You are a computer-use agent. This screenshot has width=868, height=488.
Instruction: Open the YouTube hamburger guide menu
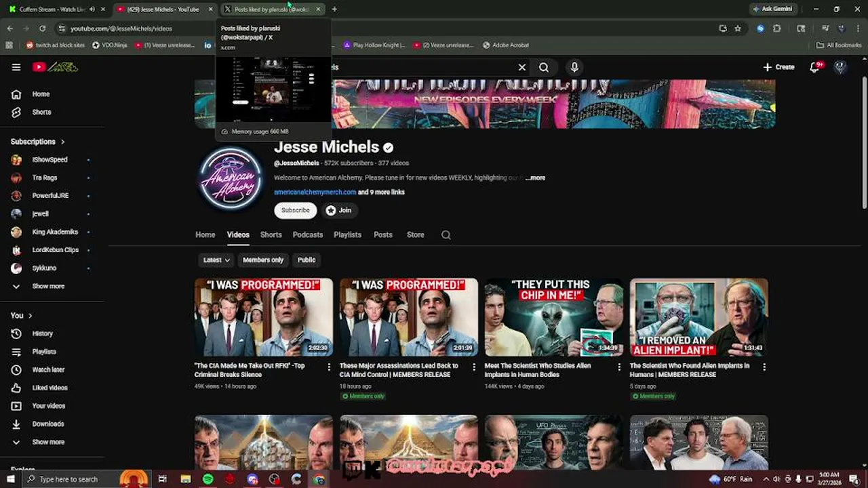[16, 67]
